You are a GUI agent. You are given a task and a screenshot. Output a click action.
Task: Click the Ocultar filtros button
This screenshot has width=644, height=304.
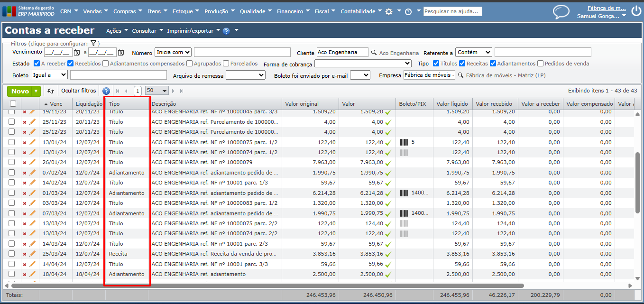78,91
